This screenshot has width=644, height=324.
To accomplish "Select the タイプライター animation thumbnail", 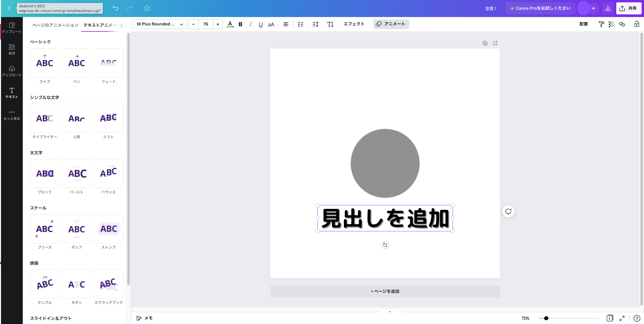I will (x=45, y=118).
